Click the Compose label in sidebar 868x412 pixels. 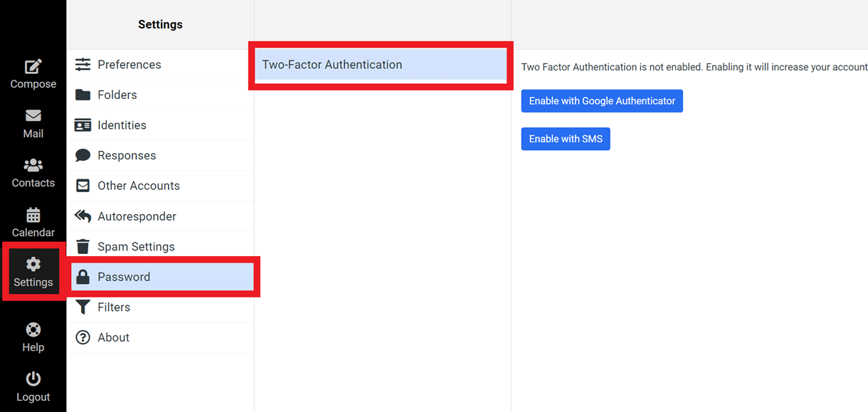[x=33, y=84]
